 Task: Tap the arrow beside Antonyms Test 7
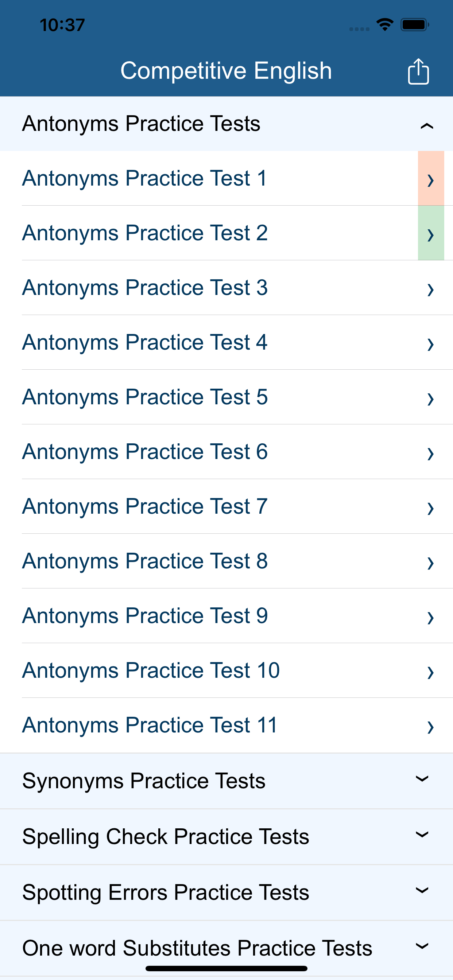[430, 508]
